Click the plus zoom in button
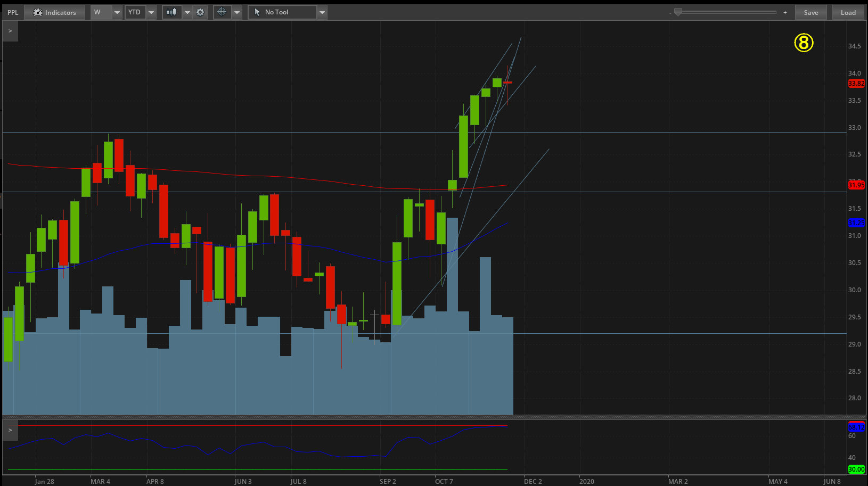This screenshot has height=486, width=868. pyautogui.click(x=785, y=12)
